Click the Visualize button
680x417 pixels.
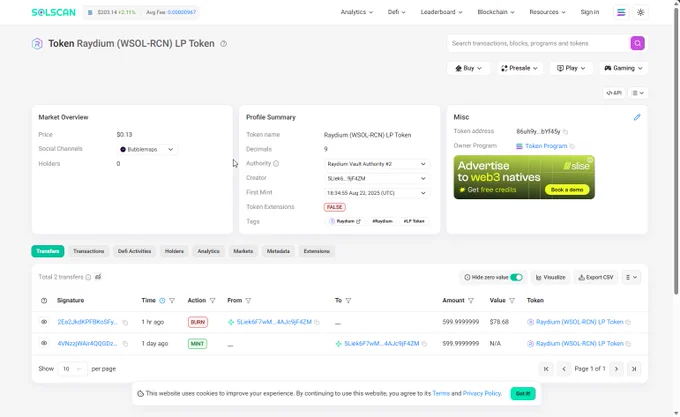coord(550,277)
